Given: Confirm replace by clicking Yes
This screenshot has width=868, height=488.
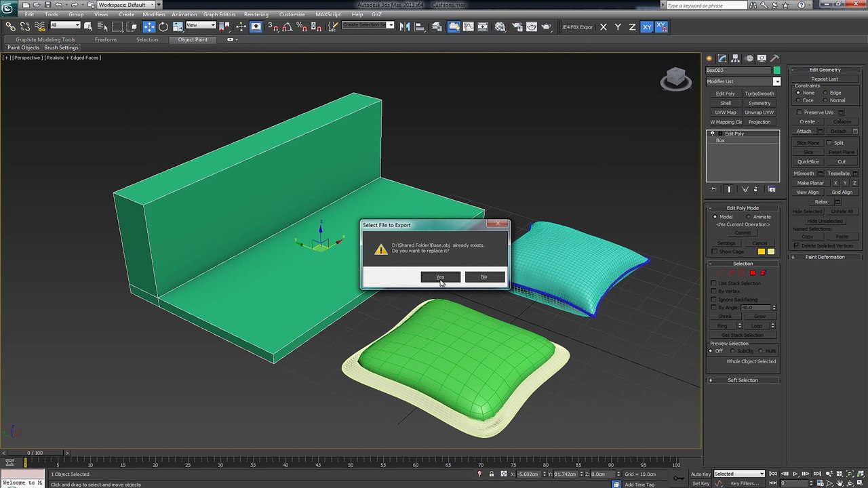Looking at the screenshot, I should point(441,277).
